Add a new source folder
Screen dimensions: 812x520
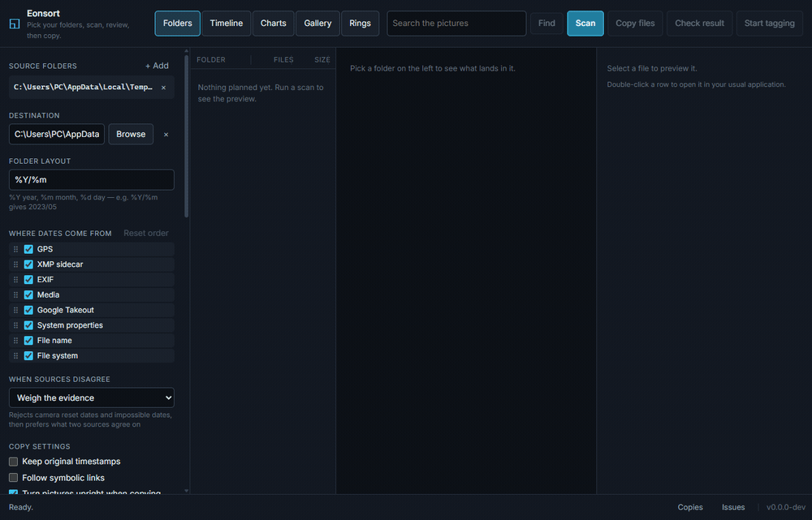click(157, 66)
